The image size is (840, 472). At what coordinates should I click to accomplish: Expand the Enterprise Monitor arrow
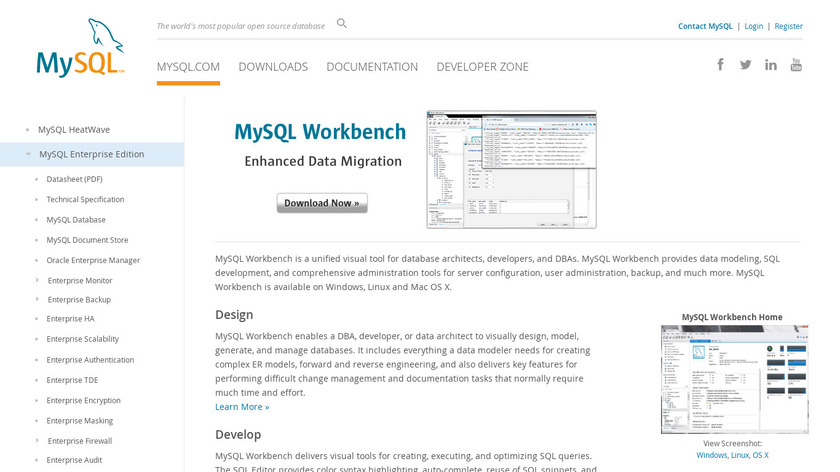pyautogui.click(x=37, y=280)
